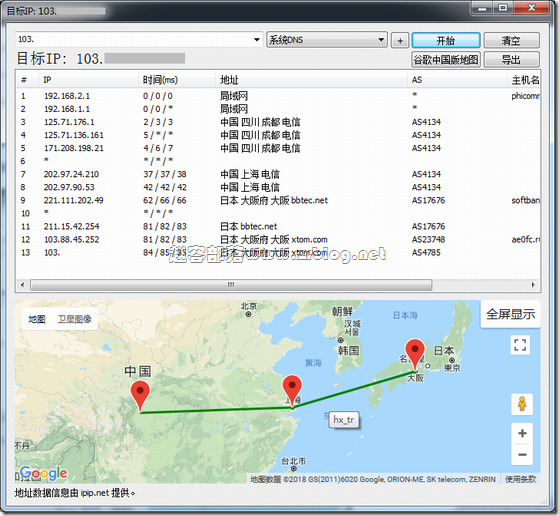Switch map to 卫星图像 satellite view
The image size is (559, 516).
[75, 319]
